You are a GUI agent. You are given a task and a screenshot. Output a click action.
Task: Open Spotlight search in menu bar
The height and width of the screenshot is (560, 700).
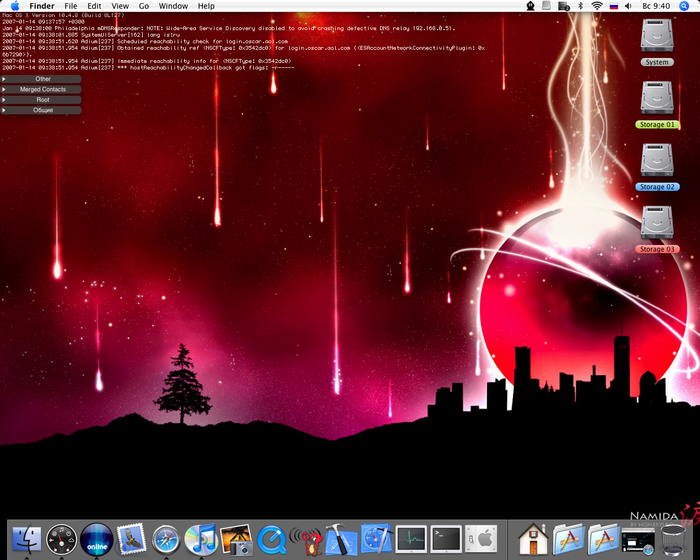pos(688,6)
